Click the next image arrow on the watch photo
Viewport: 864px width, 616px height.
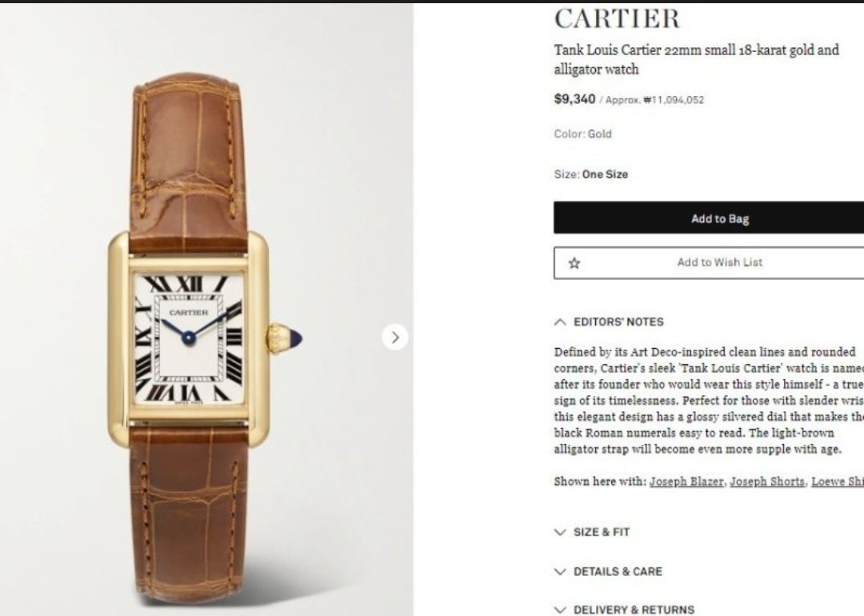tap(395, 338)
